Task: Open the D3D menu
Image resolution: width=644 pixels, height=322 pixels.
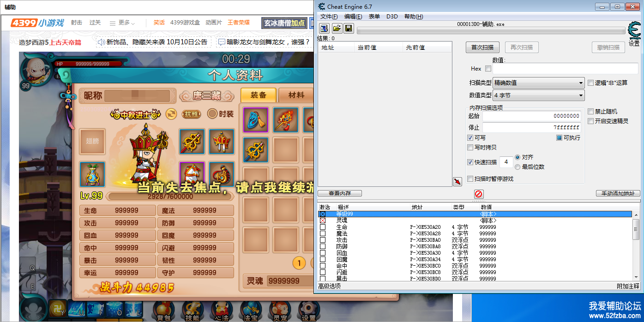Action: point(391,17)
